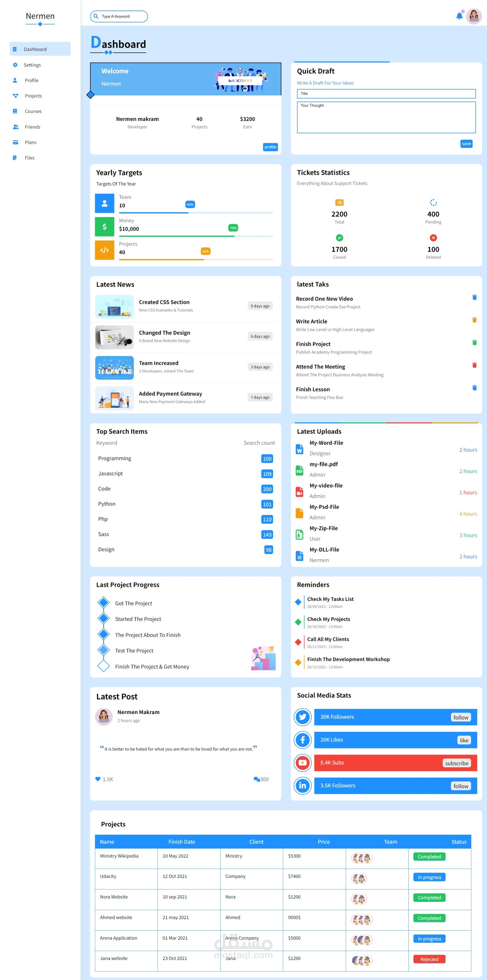Click the Team target user icon
Viewport: 487px width, 980px height.
click(104, 203)
